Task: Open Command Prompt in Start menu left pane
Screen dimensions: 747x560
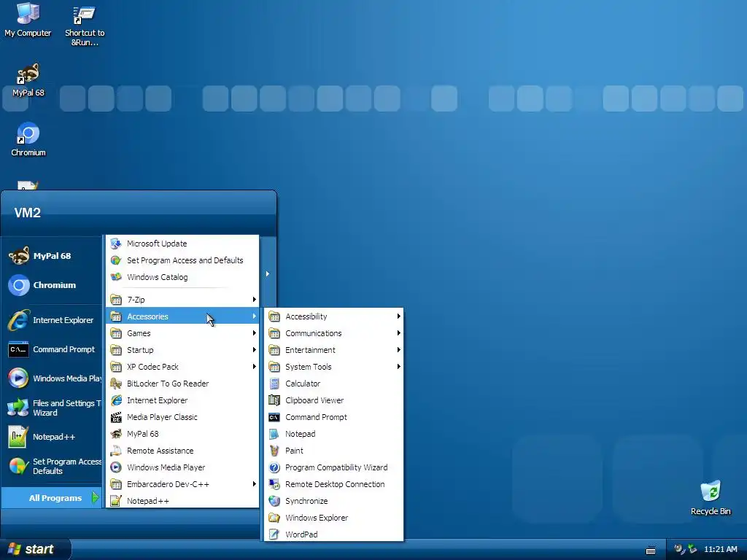Action: pyautogui.click(x=53, y=349)
